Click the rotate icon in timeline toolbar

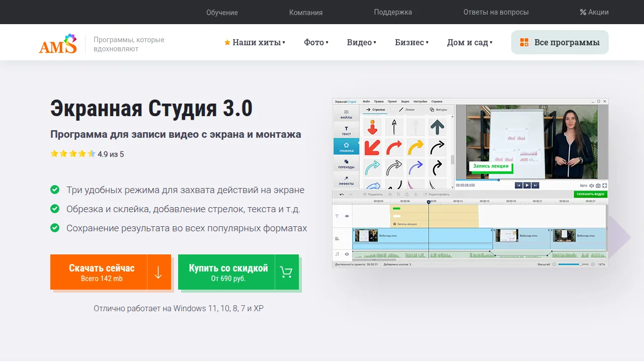(407, 194)
